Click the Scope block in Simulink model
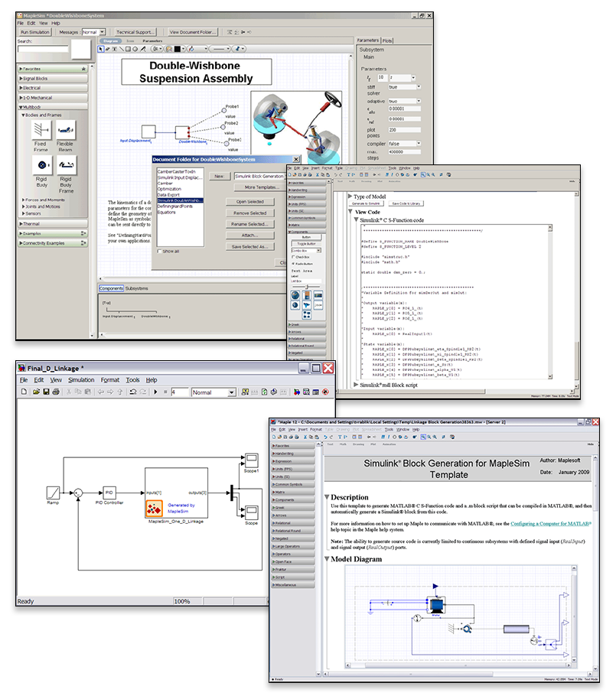616x699 pixels. point(252,512)
